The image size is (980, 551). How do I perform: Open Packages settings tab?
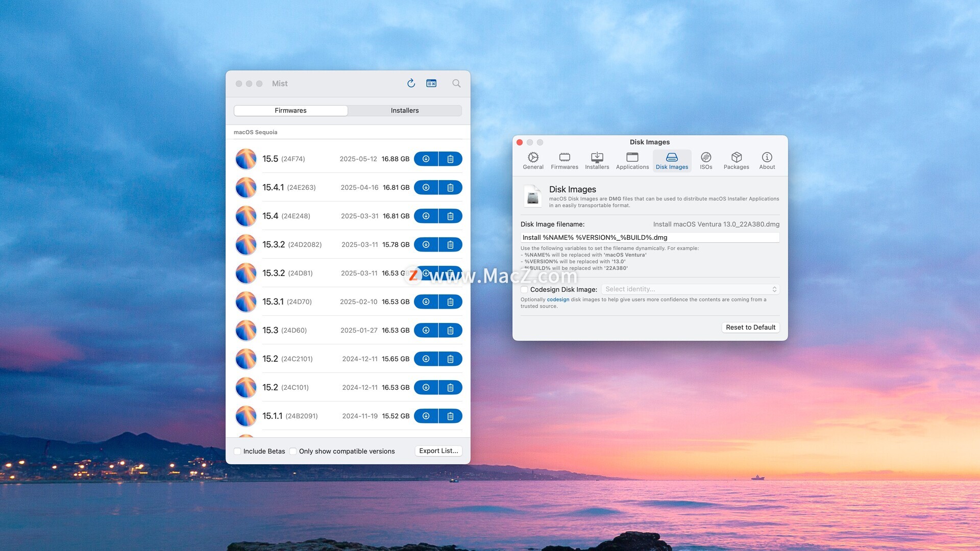(736, 161)
